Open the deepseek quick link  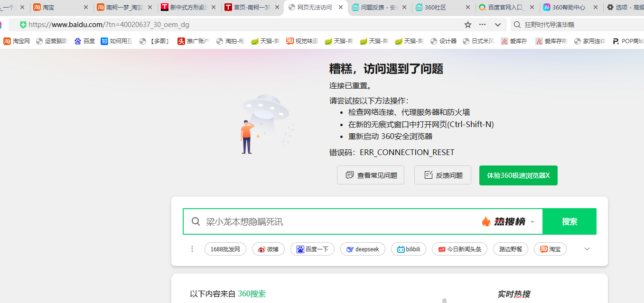point(363,249)
